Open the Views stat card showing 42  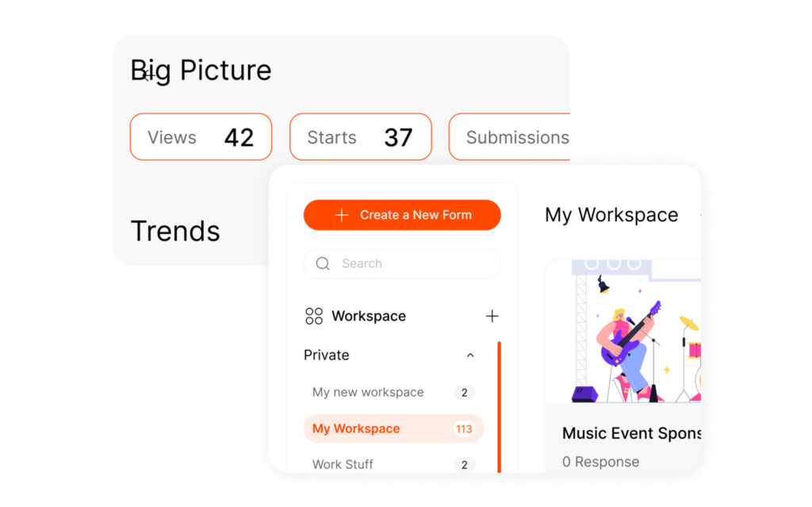(200, 136)
